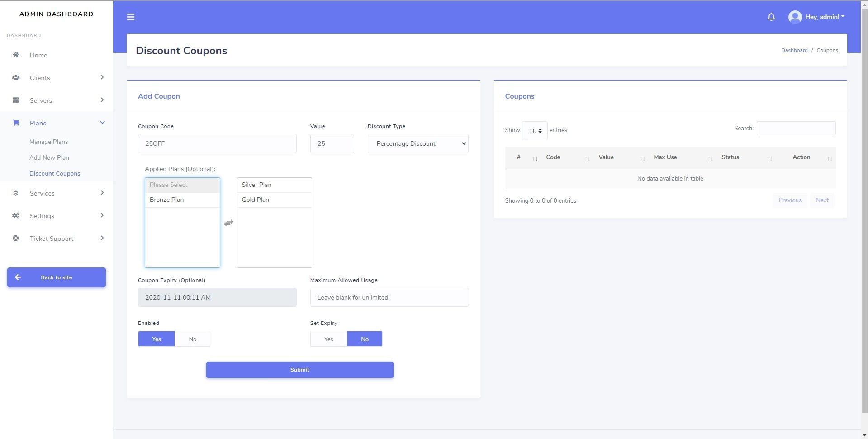This screenshot has width=868, height=439.
Task: Sort coupons by Action column
Action: [x=806, y=157]
